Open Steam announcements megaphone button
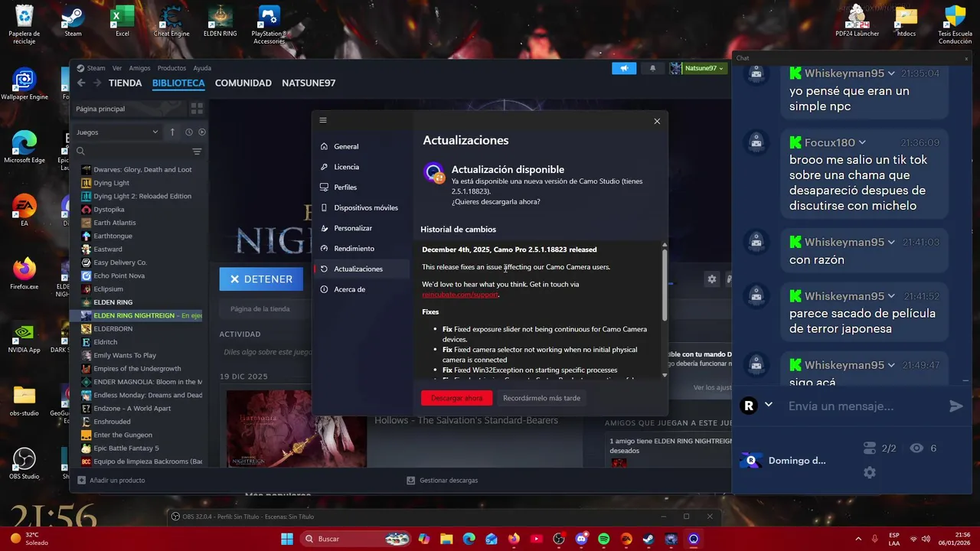Screen dimensions: 980x551 [x=624, y=68]
